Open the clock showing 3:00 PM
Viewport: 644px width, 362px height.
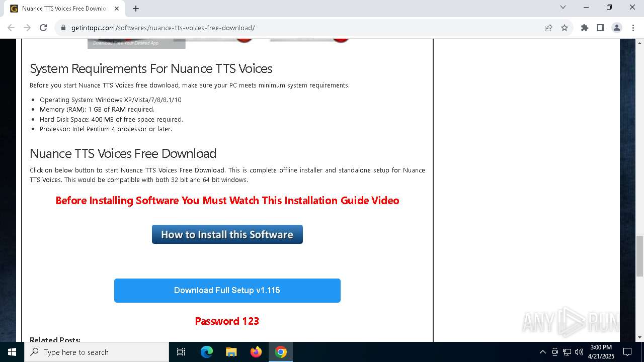click(x=601, y=352)
